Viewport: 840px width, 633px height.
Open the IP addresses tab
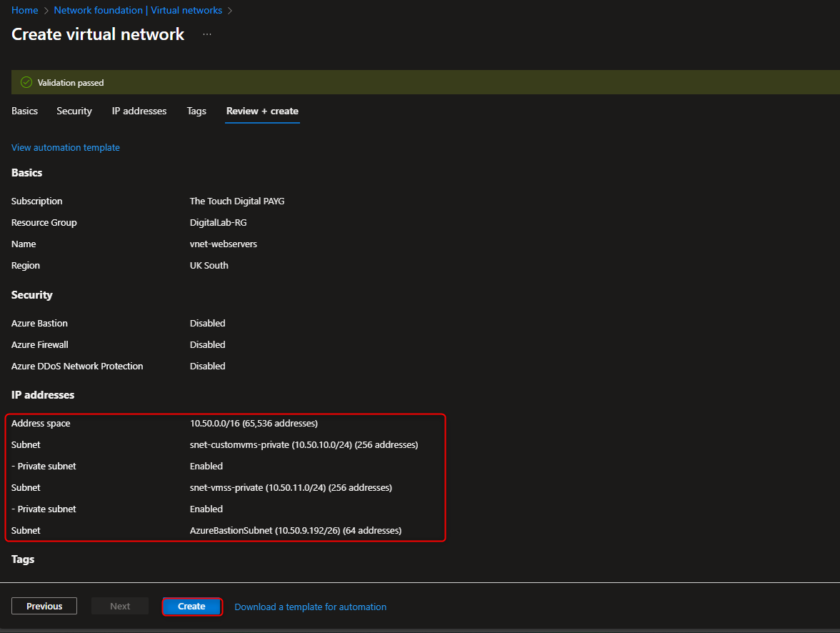pos(139,111)
